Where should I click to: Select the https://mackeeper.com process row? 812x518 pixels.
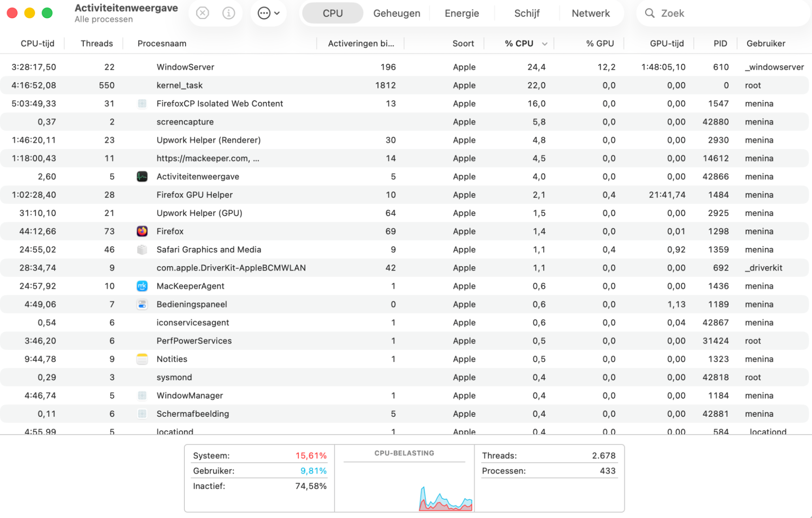coord(404,158)
